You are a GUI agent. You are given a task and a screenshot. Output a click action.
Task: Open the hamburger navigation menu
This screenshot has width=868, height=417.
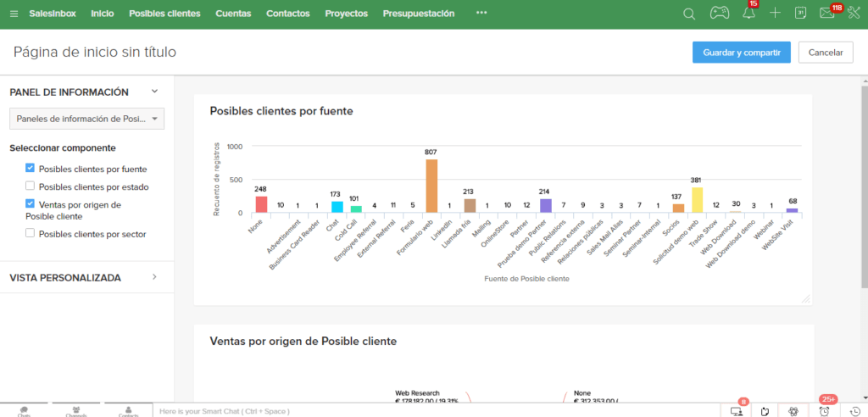click(x=14, y=14)
